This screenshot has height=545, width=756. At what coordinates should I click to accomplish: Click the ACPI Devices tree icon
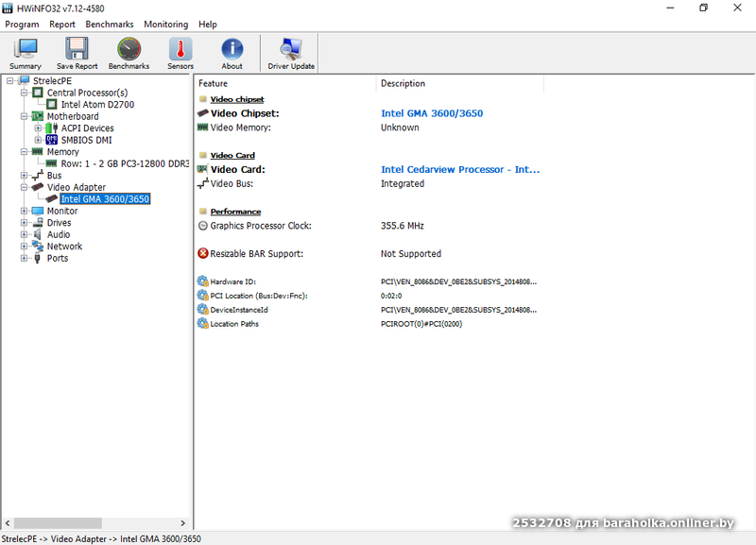[52, 128]
